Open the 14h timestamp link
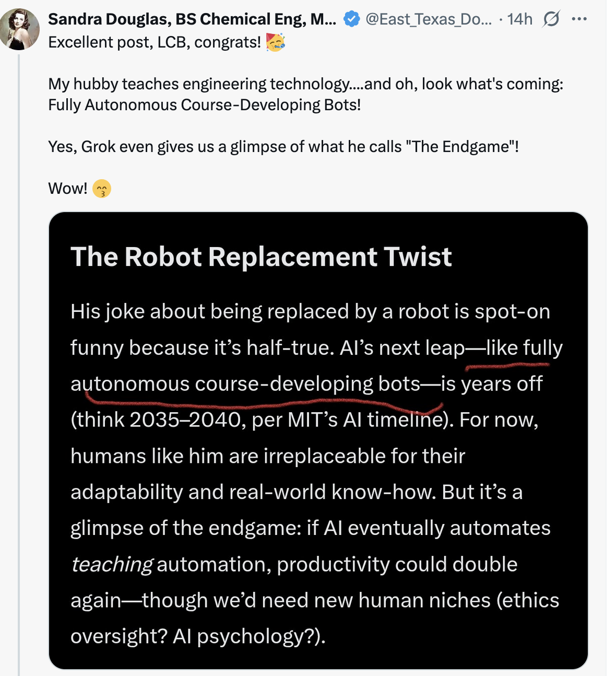The width and height of the screenshot is (616, 676). point(520,19)
